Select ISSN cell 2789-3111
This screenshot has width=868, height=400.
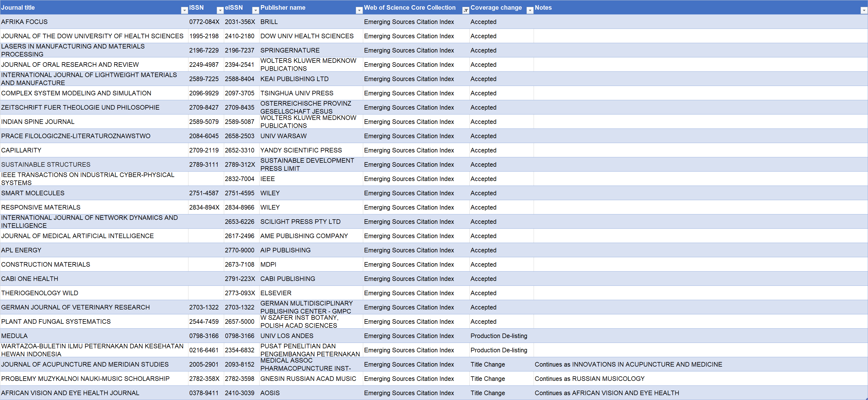(x=206, y=164)
